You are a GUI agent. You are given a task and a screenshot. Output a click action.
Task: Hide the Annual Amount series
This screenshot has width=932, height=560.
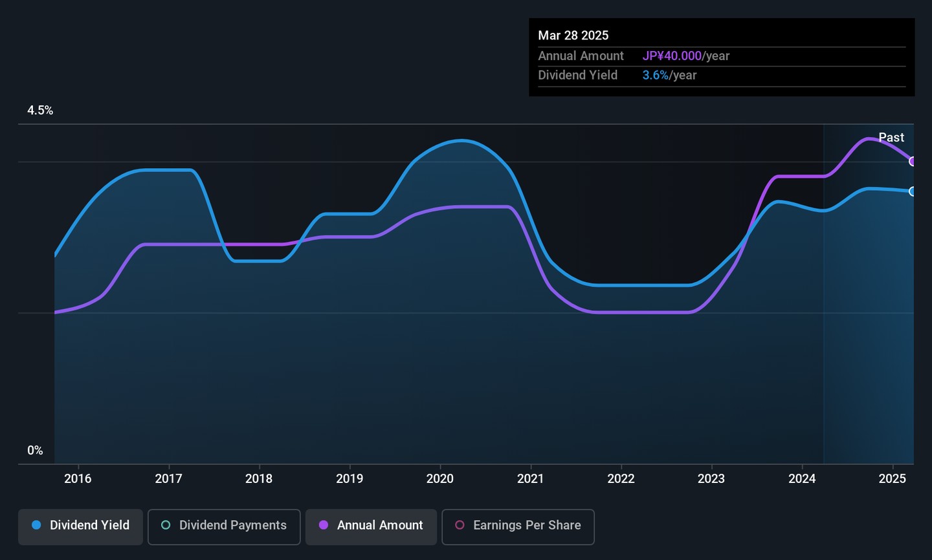pos(372,526)
